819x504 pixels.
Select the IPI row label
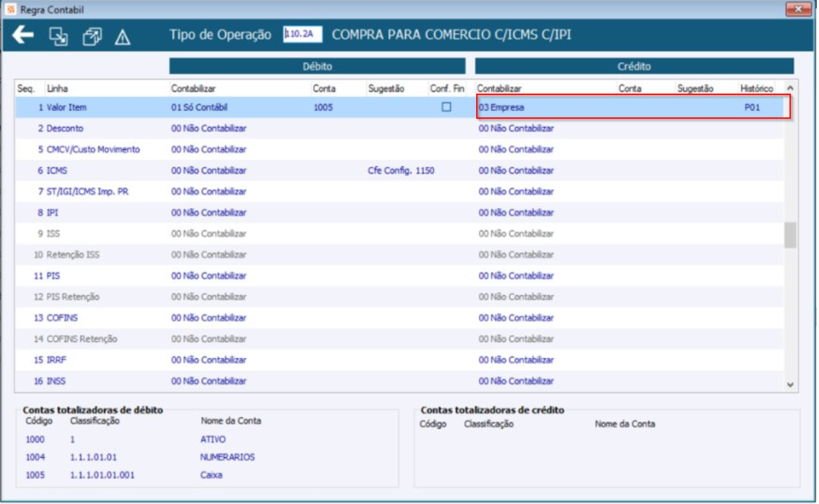point(53,212)
